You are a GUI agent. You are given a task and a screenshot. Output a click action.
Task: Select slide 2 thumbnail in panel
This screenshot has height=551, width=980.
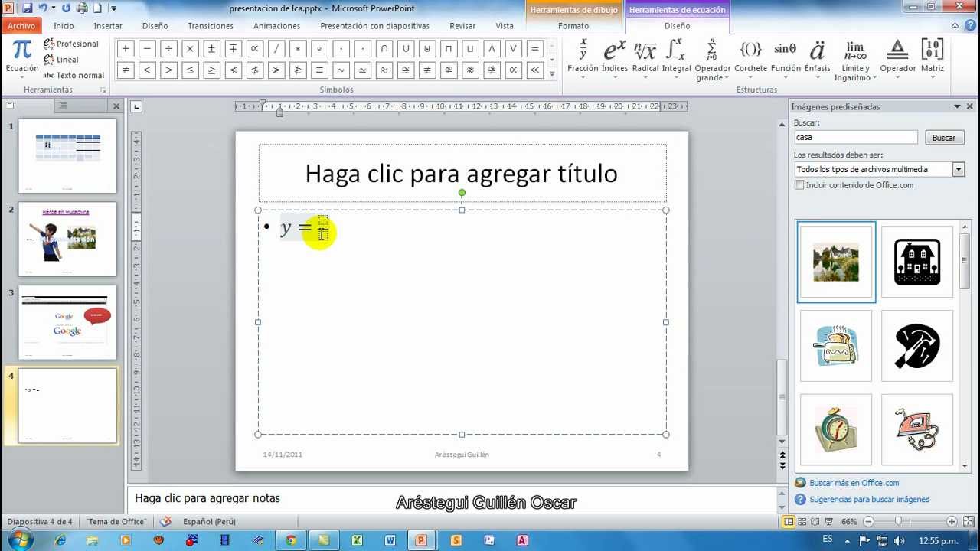(67, 239)
